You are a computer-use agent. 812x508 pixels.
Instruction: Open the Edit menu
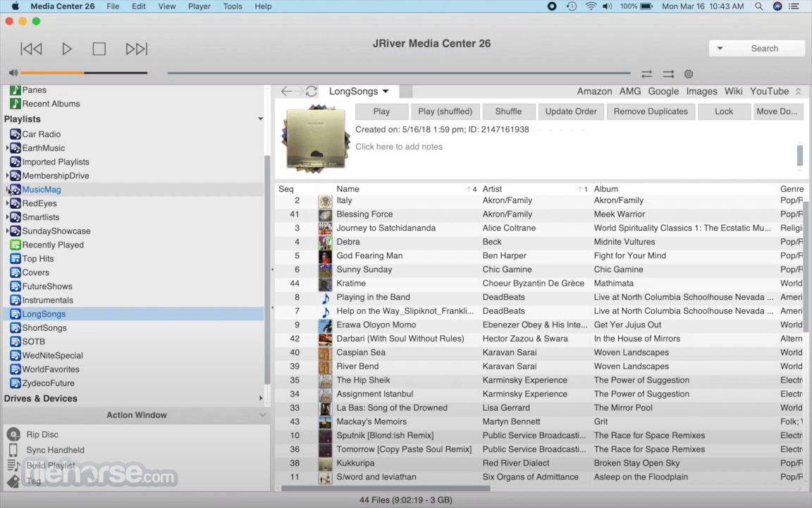(138, 6)
